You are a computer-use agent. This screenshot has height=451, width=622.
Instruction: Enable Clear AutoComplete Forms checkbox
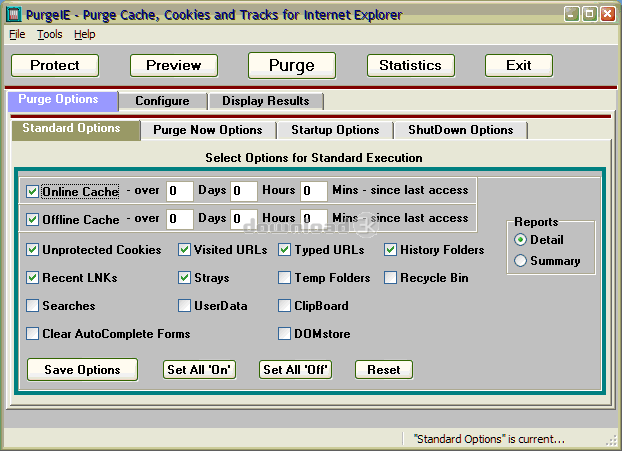point(32,334)
